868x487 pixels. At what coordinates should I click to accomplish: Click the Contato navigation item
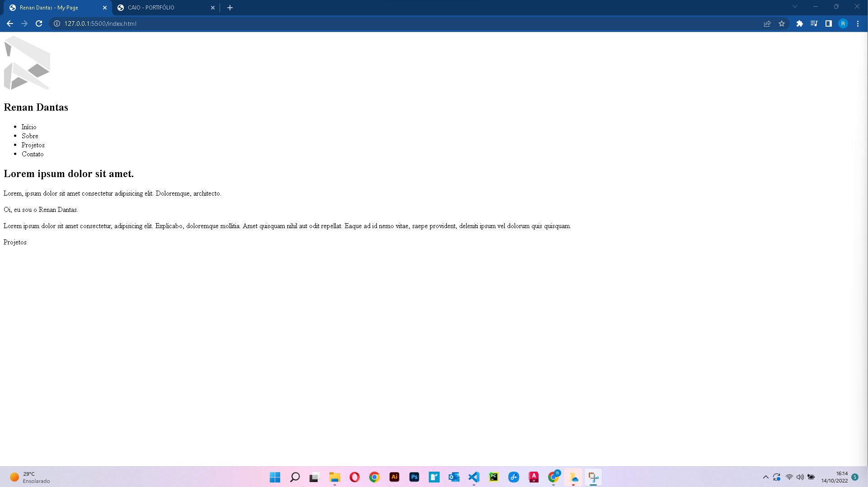(x=33, y=154)
